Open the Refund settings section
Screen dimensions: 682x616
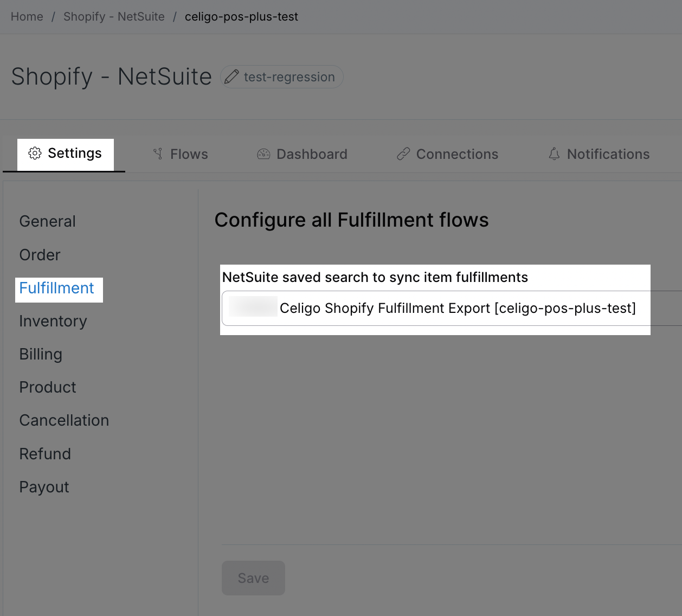point(45,454)
